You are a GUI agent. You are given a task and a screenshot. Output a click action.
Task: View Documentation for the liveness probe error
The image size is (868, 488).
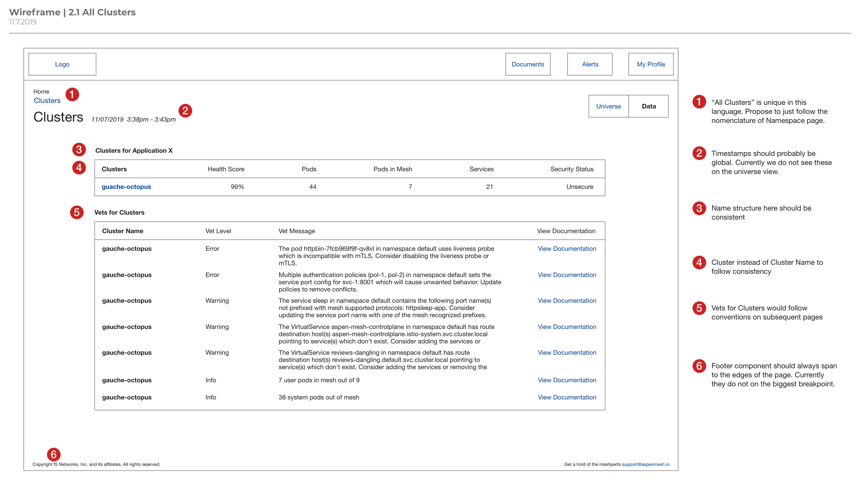pyautogui.click(x=567, y=249)
